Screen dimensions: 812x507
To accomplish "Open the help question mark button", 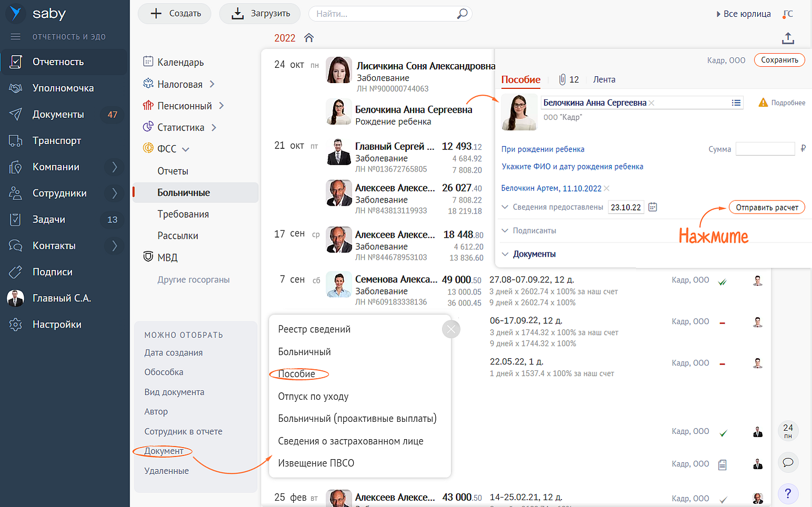I will click(788, 493).
